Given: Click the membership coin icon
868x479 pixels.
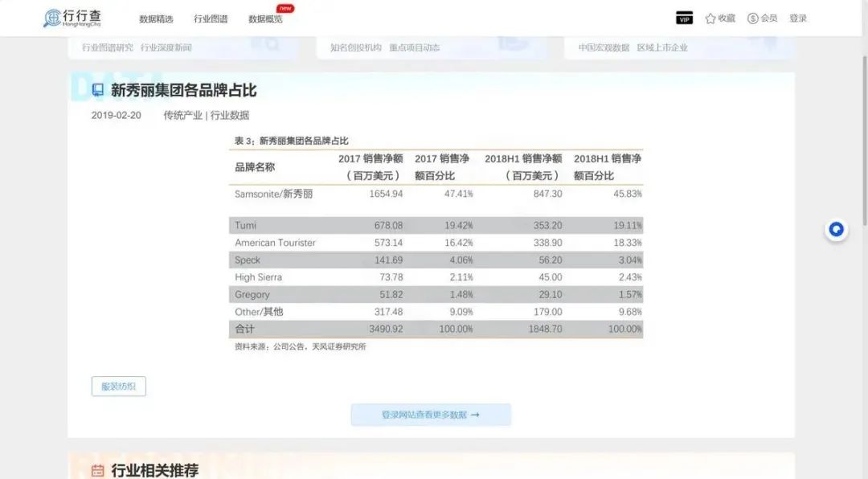Looking at the screenshot, I should click(x=752, y=18).
